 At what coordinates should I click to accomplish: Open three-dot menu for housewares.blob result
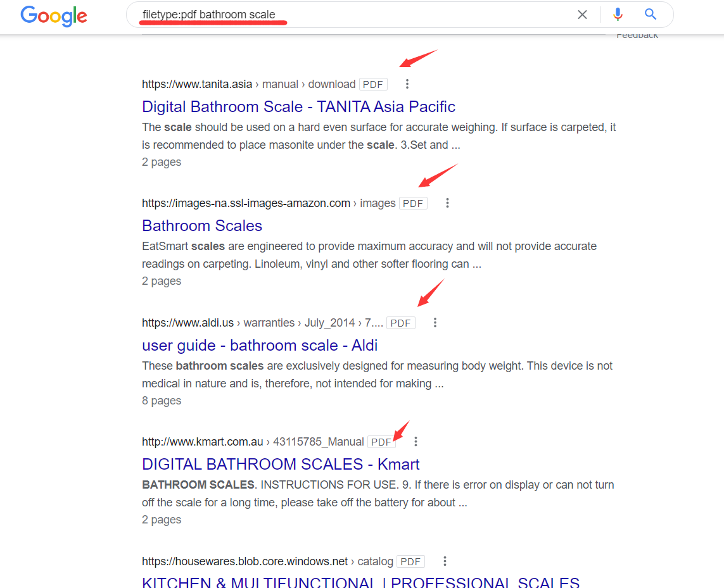click(x=445, y=561)
